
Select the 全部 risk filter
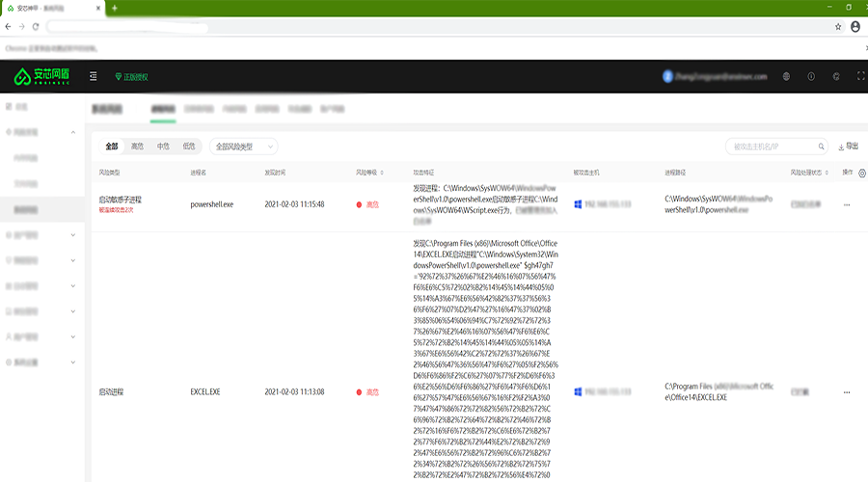pyautogui.click(x=112, y=147)
